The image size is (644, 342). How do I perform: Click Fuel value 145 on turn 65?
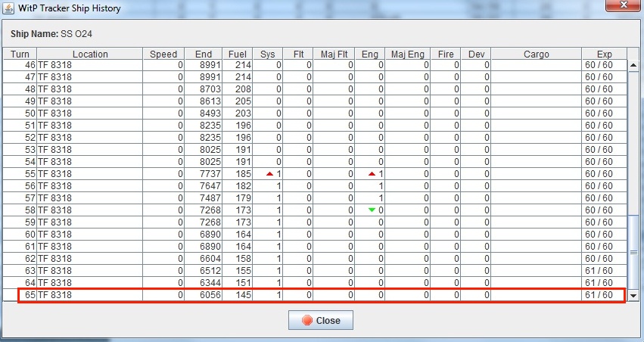pyautogui.click(x=243, y=295)
